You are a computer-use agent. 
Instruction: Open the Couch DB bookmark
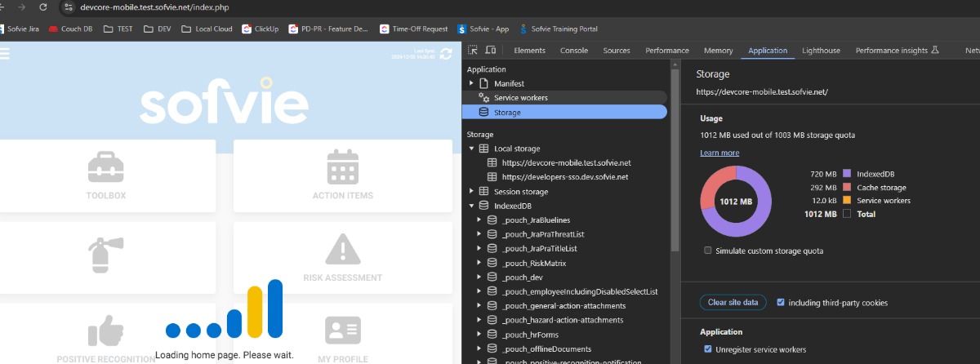(x=70, y=29)
